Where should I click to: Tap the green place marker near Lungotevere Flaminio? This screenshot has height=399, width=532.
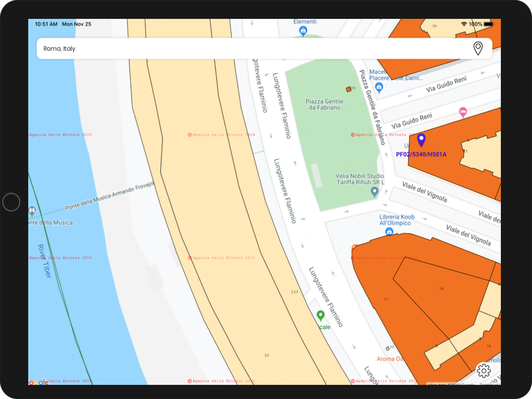click(x=321, y=315)
